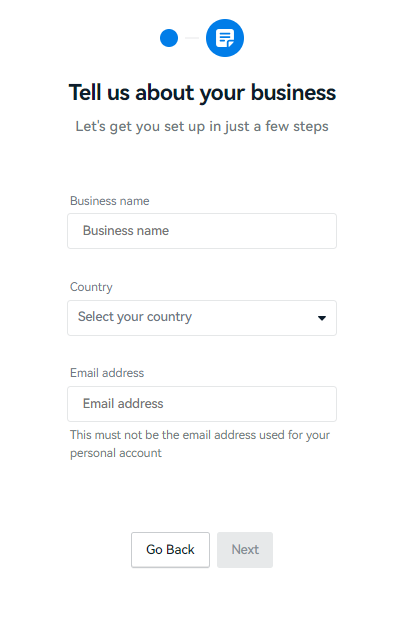Click the Next button

245,550
